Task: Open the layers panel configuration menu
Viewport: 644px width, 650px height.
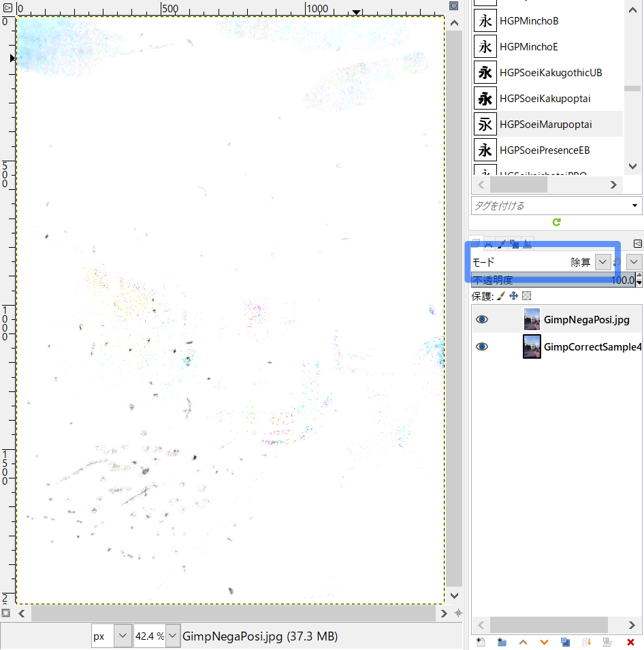Action: (638, 244)
